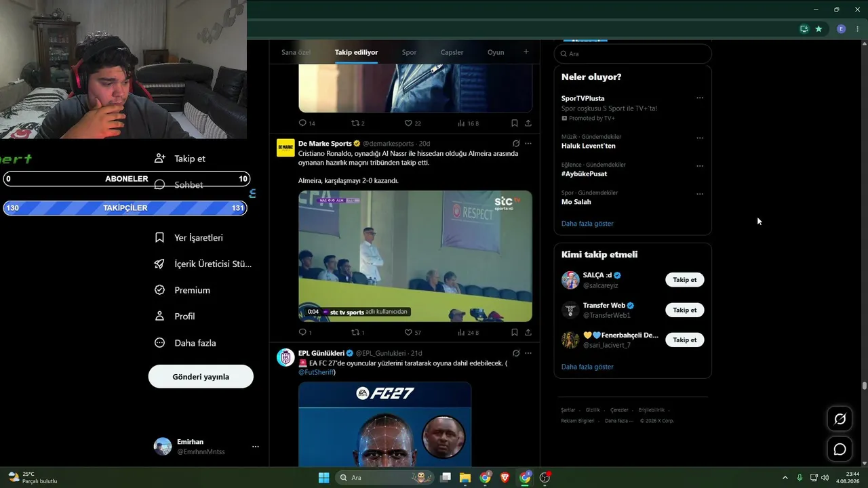The height and width of the screenshot is (488, 868).
Task: Repost the De Marke Sports post
Action: coord(355,333)
